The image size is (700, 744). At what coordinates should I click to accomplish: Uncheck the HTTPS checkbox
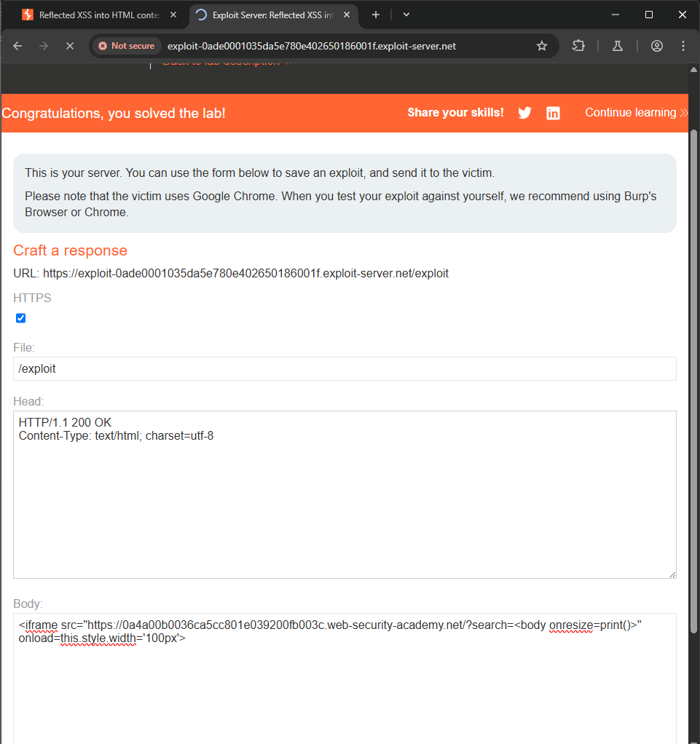point(21,318)
